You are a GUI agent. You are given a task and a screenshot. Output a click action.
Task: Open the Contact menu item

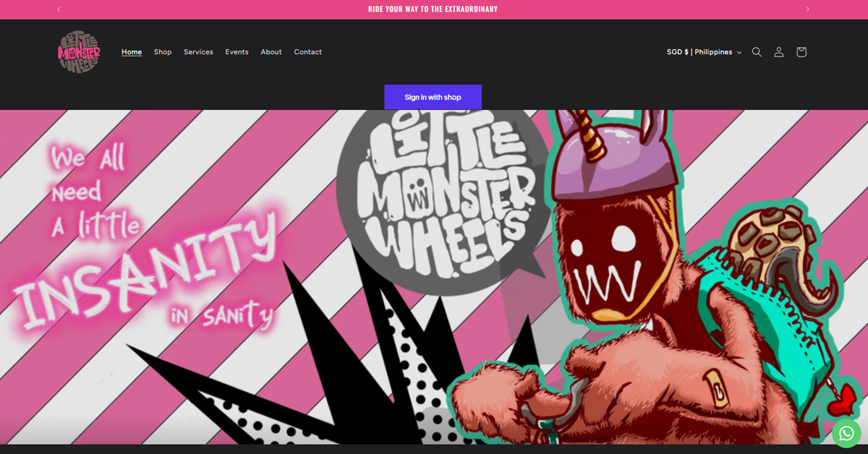(x=308, y=52)
